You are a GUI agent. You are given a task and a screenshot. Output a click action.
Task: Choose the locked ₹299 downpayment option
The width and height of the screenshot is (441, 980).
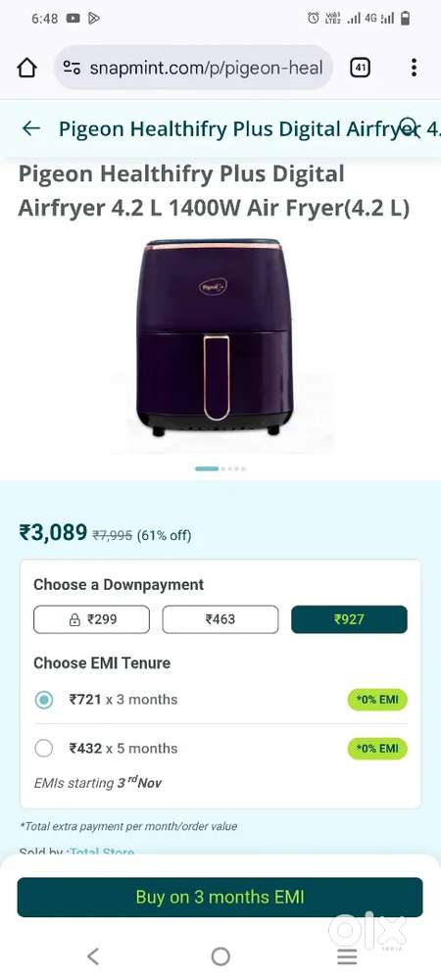[92, 619]
